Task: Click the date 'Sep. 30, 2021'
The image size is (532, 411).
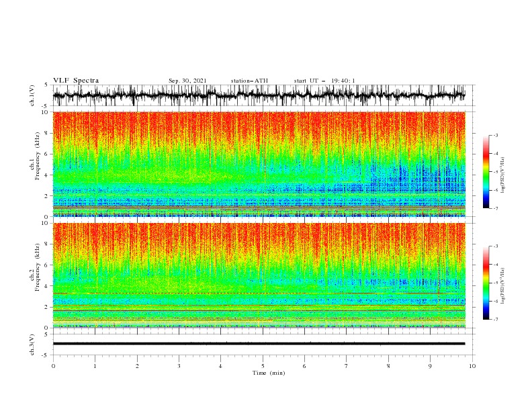Action: [187, 81]
